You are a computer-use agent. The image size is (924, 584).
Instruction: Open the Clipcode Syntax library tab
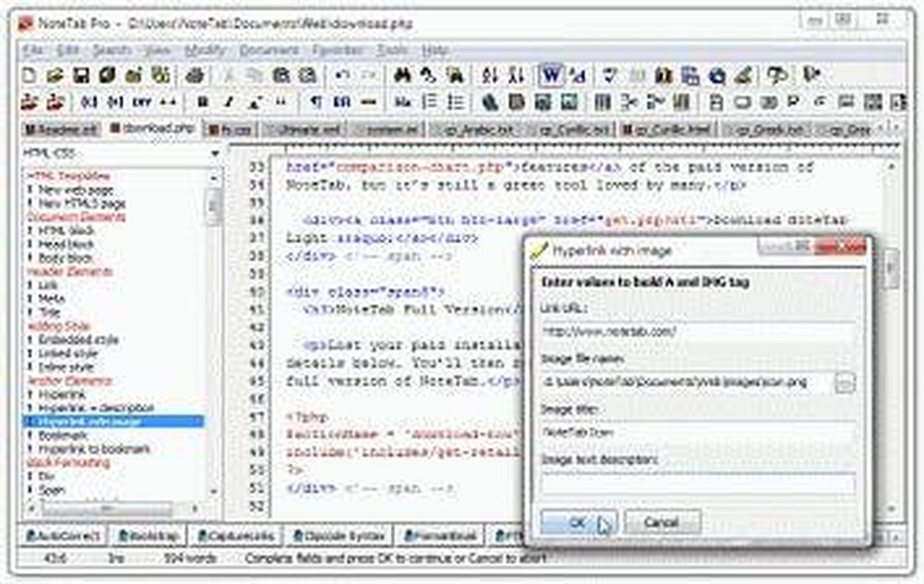pos(339,536)
